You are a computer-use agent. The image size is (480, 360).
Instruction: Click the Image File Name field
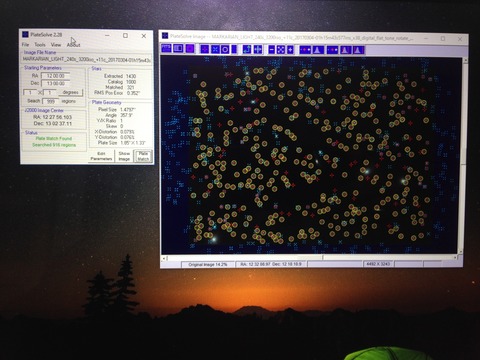(87, 60)
